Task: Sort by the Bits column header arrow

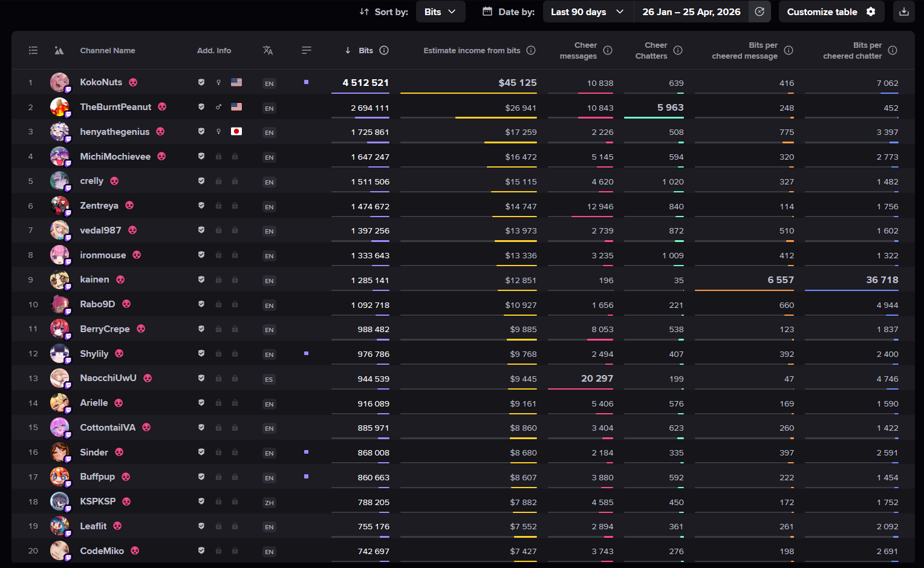Action: point(348,50)
